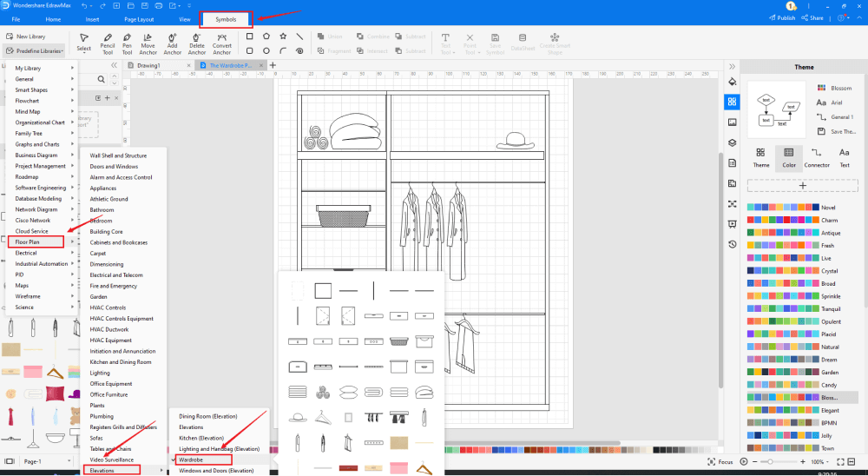The width and height of the screenshot is (868, 476).
Task: Switch to the Page Layout ribbon tab
Action: pos(139,18)
